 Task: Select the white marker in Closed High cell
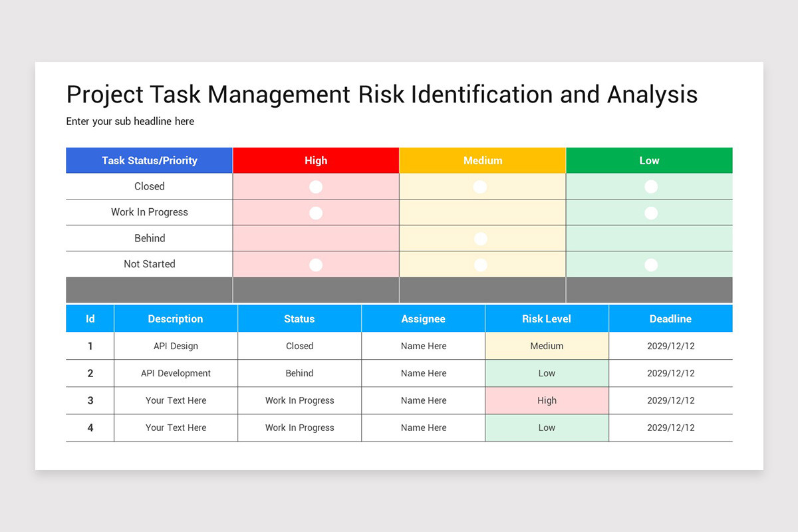coord(315,187)
